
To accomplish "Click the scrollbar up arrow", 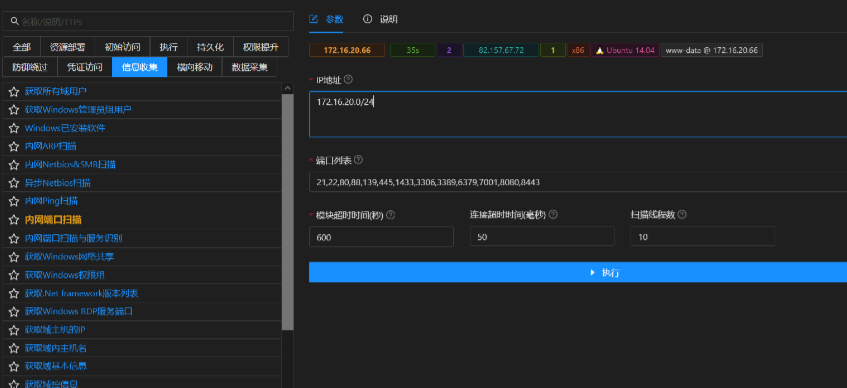I will (288, 88).
